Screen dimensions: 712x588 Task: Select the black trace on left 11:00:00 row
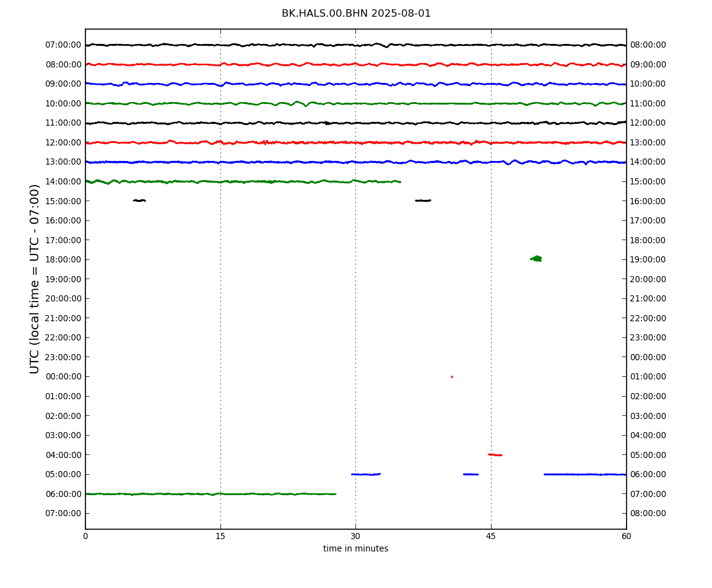click(x=355, y=123)
